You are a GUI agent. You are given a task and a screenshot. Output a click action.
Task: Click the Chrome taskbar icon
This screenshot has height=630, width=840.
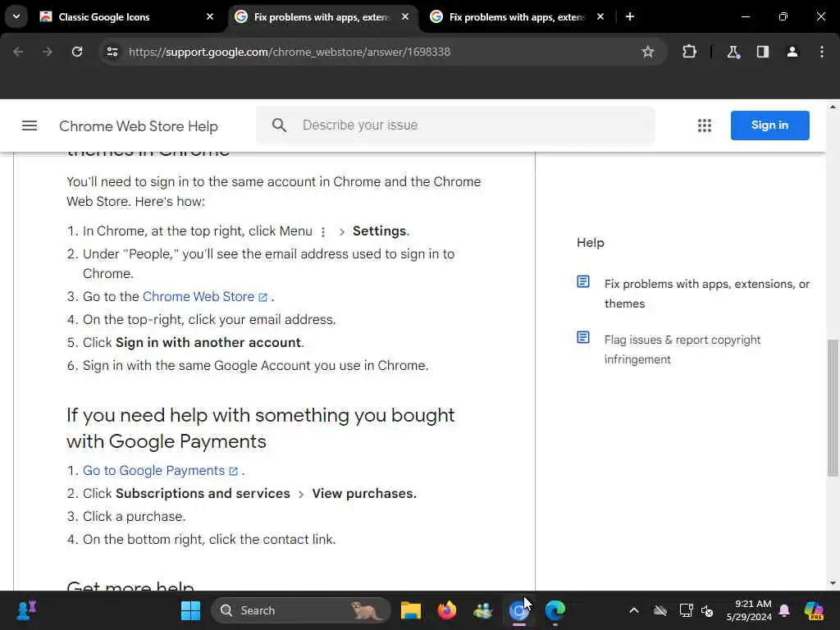[x=518, y=610]
